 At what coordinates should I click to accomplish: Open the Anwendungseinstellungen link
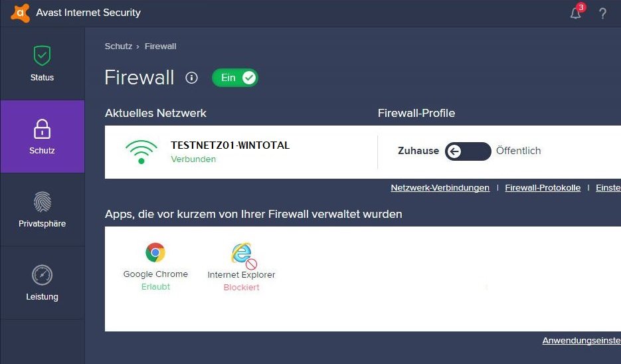(x=581, y=341)
